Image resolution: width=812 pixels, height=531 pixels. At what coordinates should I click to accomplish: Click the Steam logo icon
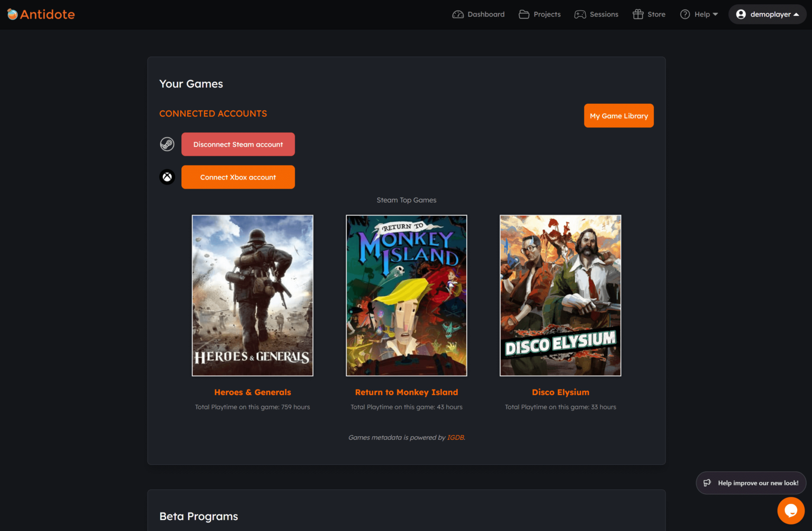point(167,144)
